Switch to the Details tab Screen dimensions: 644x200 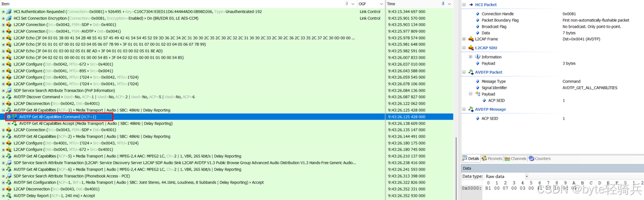point(471,159)
